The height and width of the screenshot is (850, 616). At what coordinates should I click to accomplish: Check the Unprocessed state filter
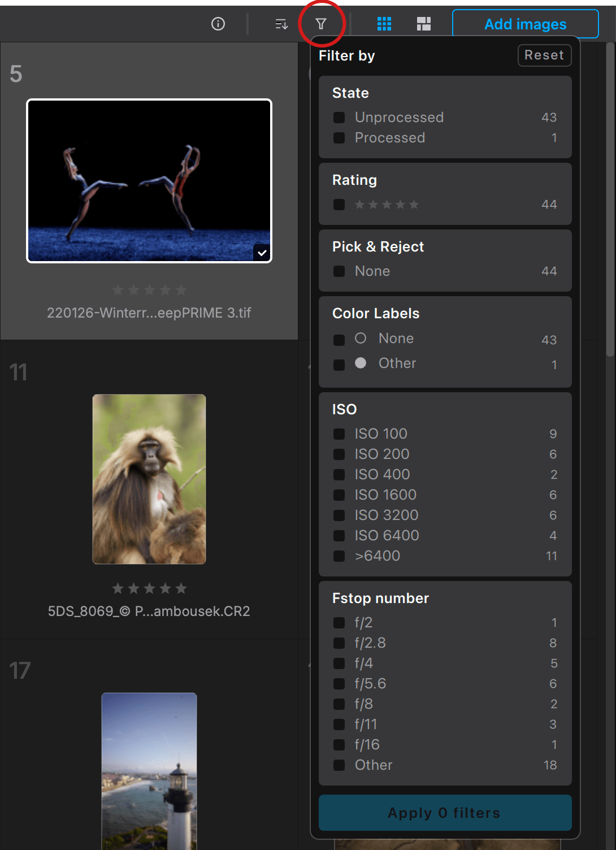pyautogui.click(x=339, y=118)
